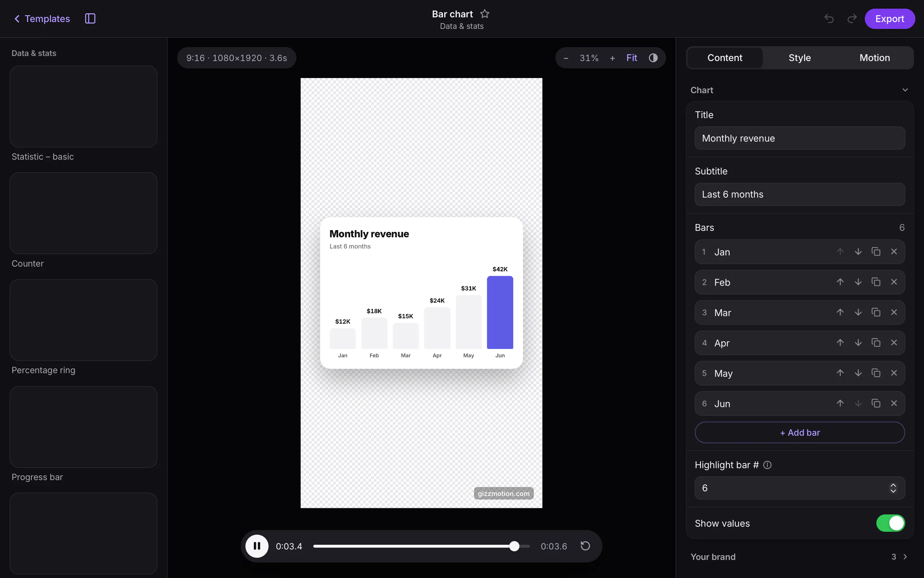Screen dimensions: 924x578
Task: Move the Apr bar up
Action: point(840,342)
